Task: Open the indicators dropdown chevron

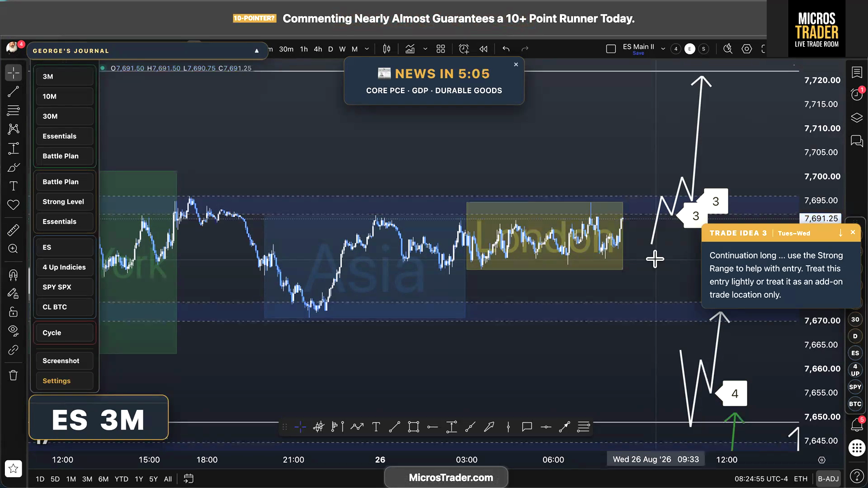Action: [x=425, y=49]
